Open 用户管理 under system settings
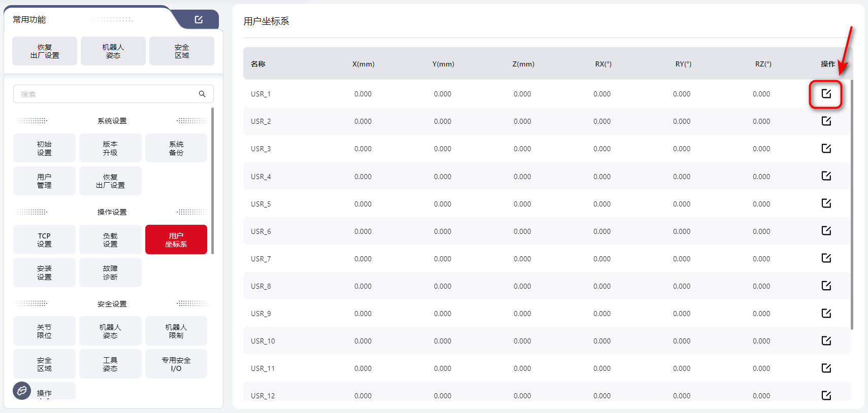 [x=44, y=181]
